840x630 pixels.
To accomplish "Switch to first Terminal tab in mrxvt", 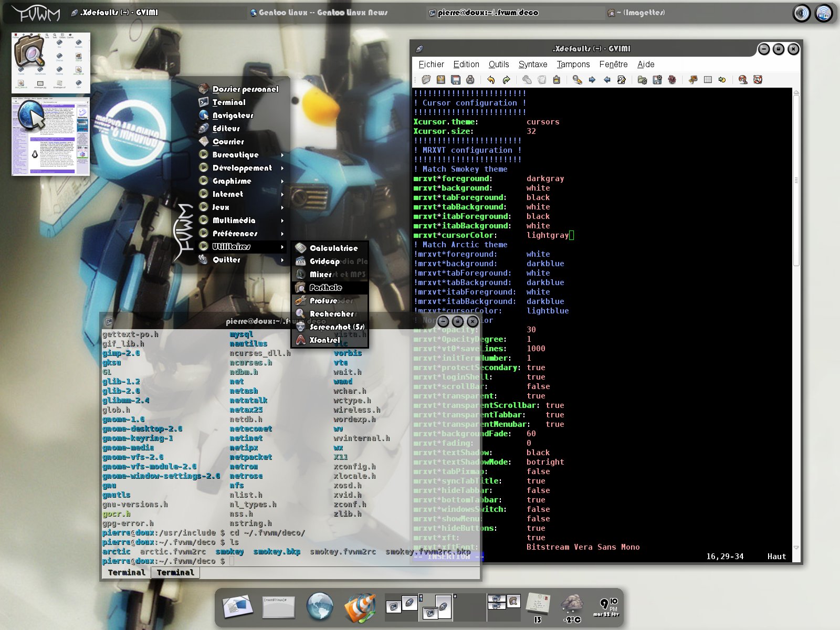I will point(127,573).
